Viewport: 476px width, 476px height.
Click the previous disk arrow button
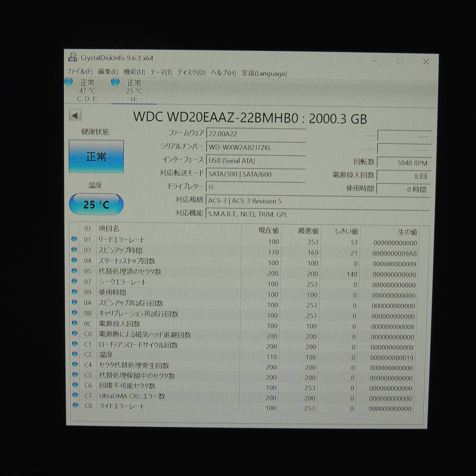tap(75, 116)
